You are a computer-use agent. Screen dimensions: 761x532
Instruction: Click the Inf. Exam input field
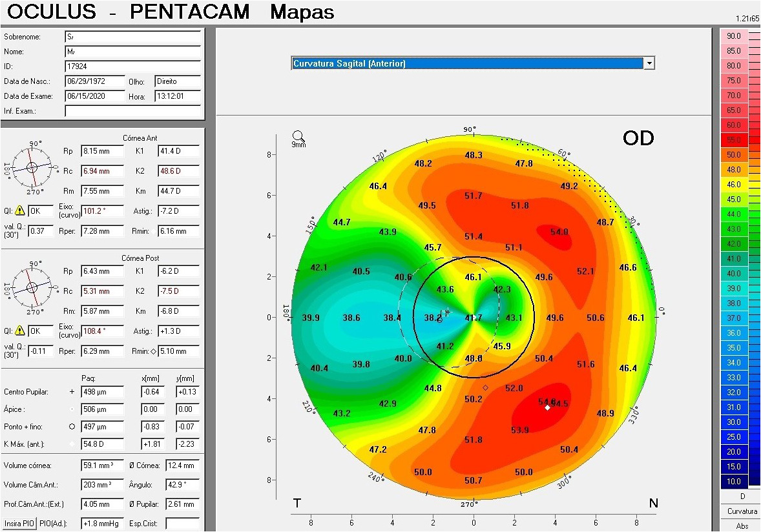[x=132, y=110]
